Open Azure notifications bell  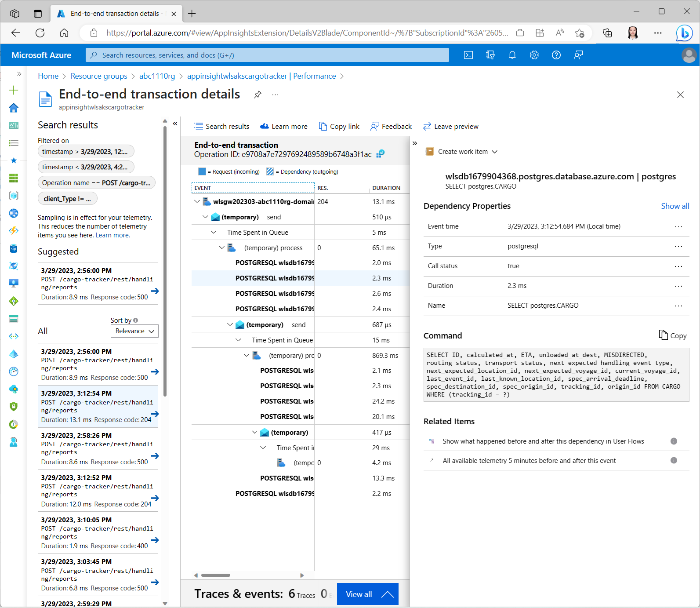click(512, 55)
